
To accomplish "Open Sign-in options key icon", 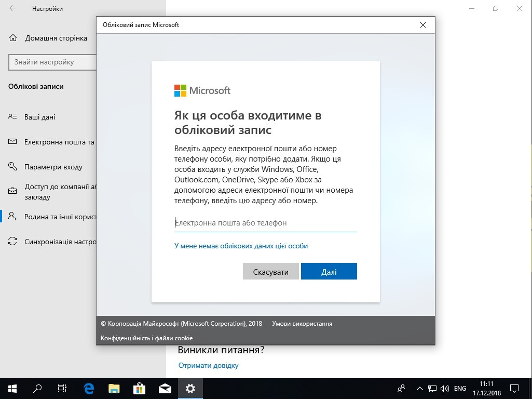I will 12,166.
